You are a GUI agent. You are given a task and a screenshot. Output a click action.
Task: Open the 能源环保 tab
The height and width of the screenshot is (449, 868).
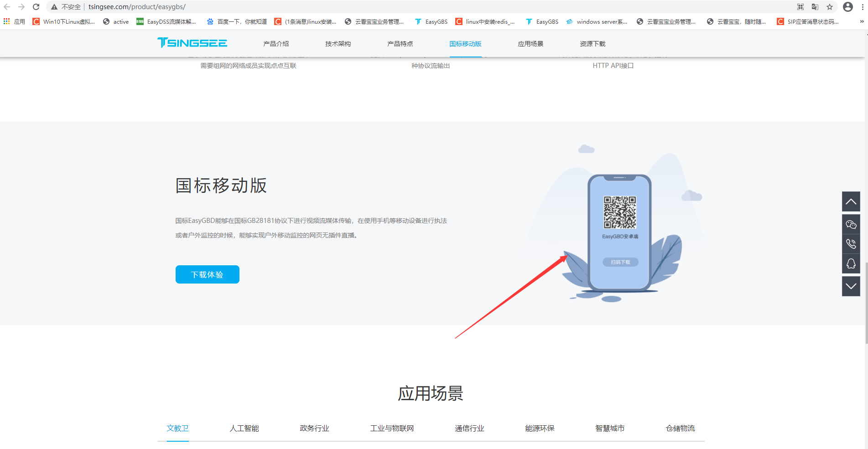[540, 428]
